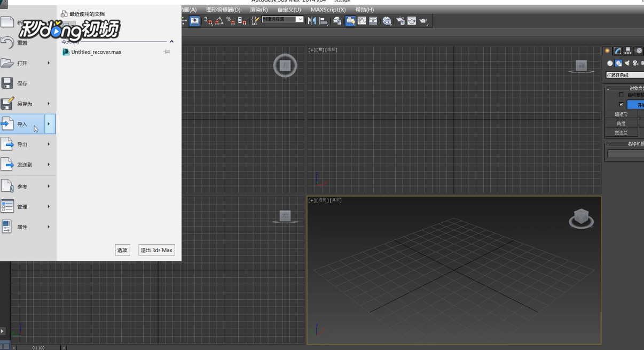Image resolution: width=644 pixels, height=350 pixels.
Task: Open the Material Editor icon
Action: pos(387,21)
